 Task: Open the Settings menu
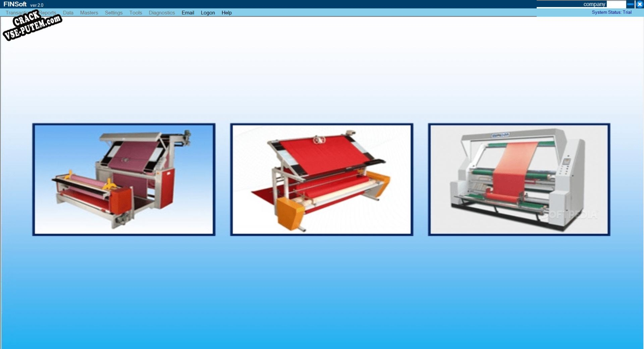tap(114, 13)
